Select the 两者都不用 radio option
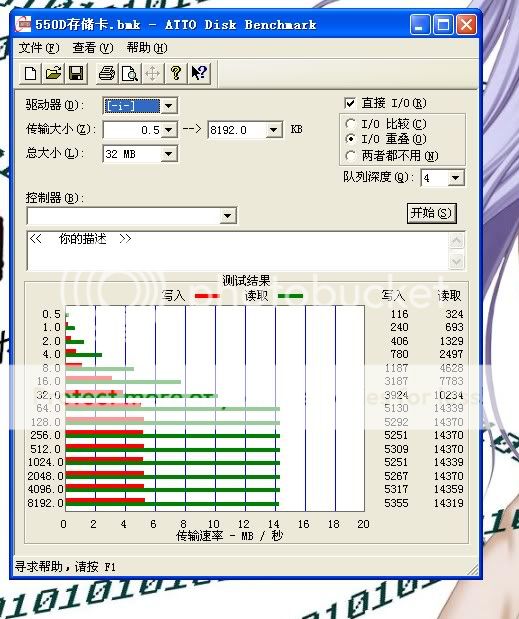 click(x=350, y=156)
